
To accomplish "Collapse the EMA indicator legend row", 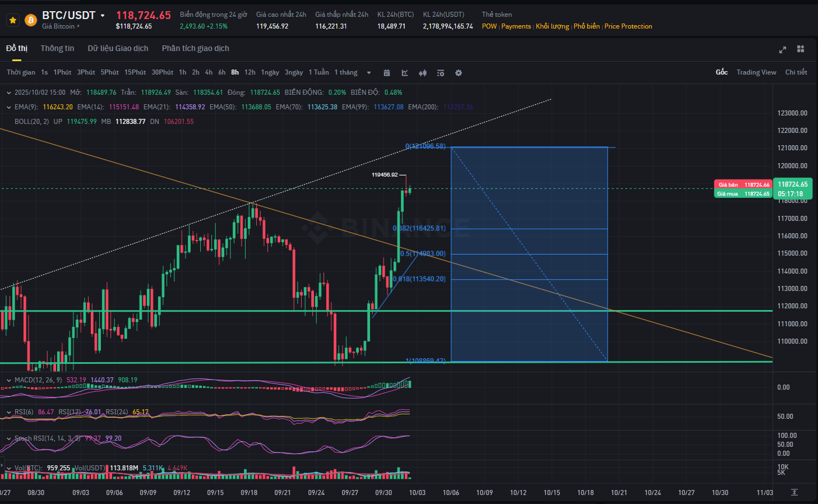I will coord(9,107).
